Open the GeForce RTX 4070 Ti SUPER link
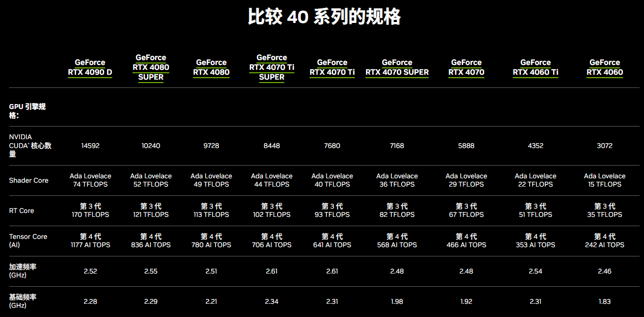 (272, 67)
